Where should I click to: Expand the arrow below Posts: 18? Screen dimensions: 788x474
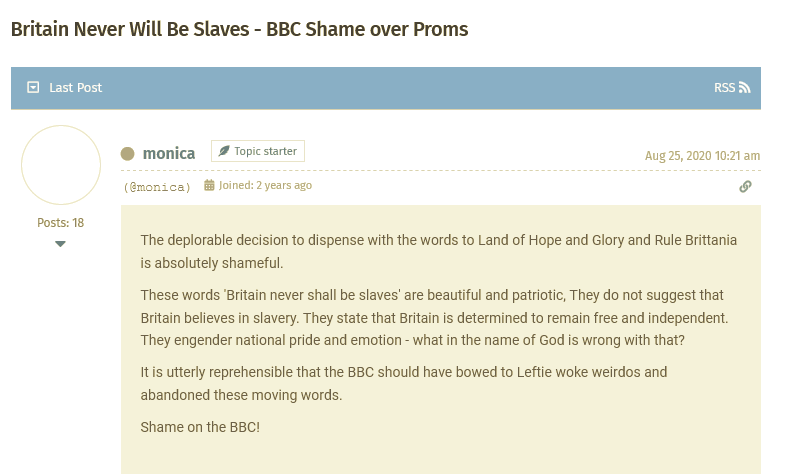point(60,244)
